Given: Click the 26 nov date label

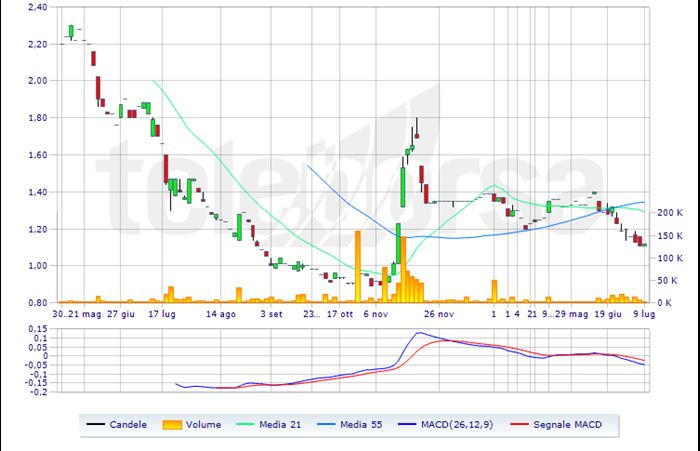Looking at the screenshot, I should point(439,314).
